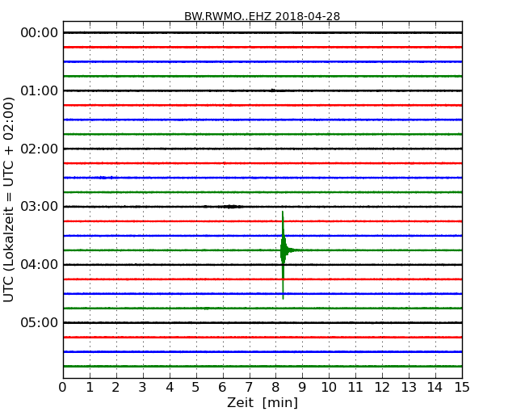Click the x-axis tick label 8
Image resolution: width=525 pixels, height=420 pixels.
tap(276, 388)
